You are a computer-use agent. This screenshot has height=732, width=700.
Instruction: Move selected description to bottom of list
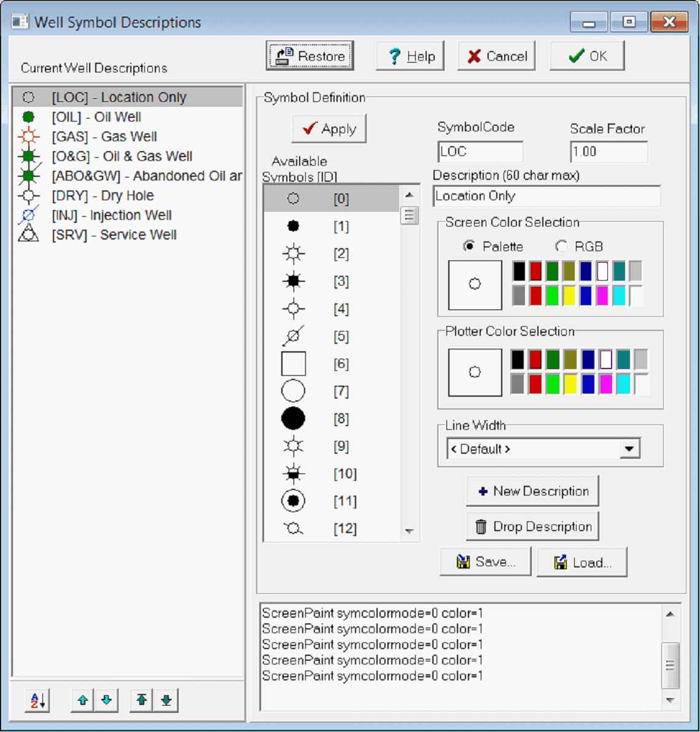[x=166, y=700]
